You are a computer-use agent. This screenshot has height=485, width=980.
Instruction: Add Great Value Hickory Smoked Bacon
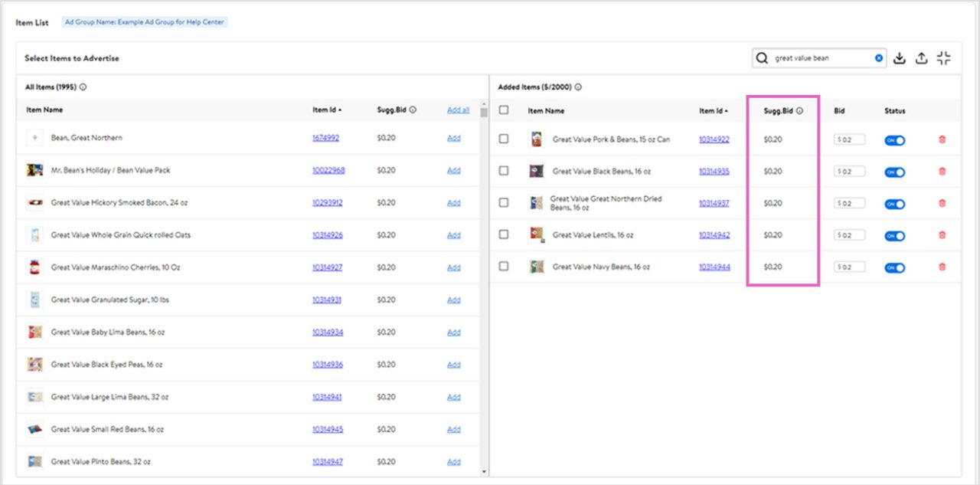click(x=454, y=202)
